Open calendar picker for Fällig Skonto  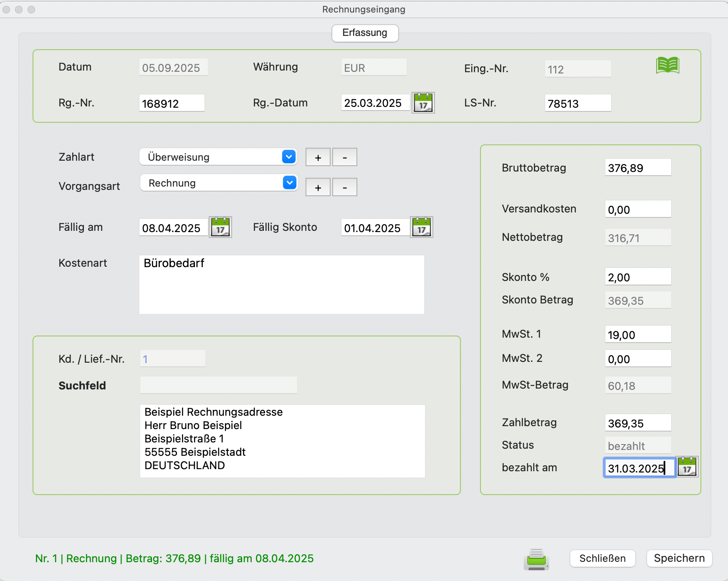tap(422, 227)
